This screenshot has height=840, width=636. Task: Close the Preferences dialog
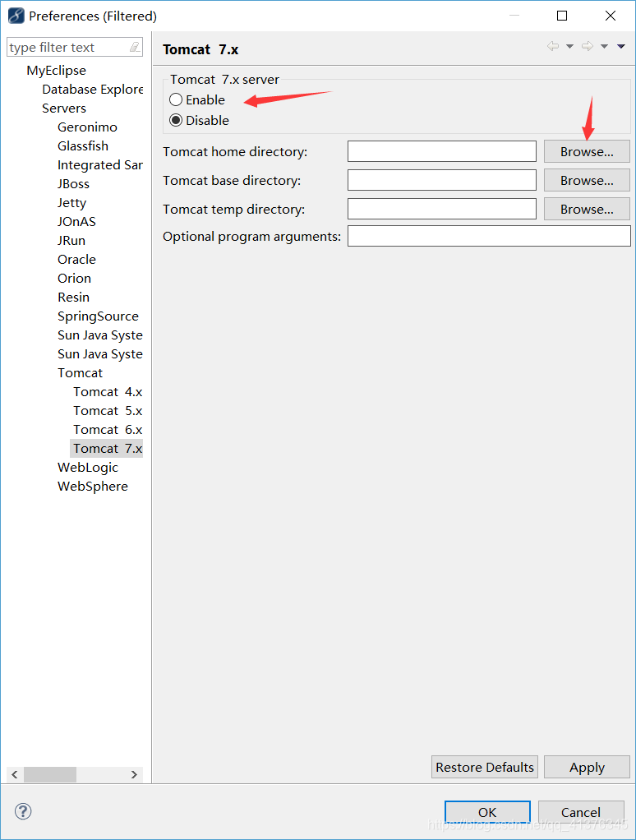click(611, 16)
